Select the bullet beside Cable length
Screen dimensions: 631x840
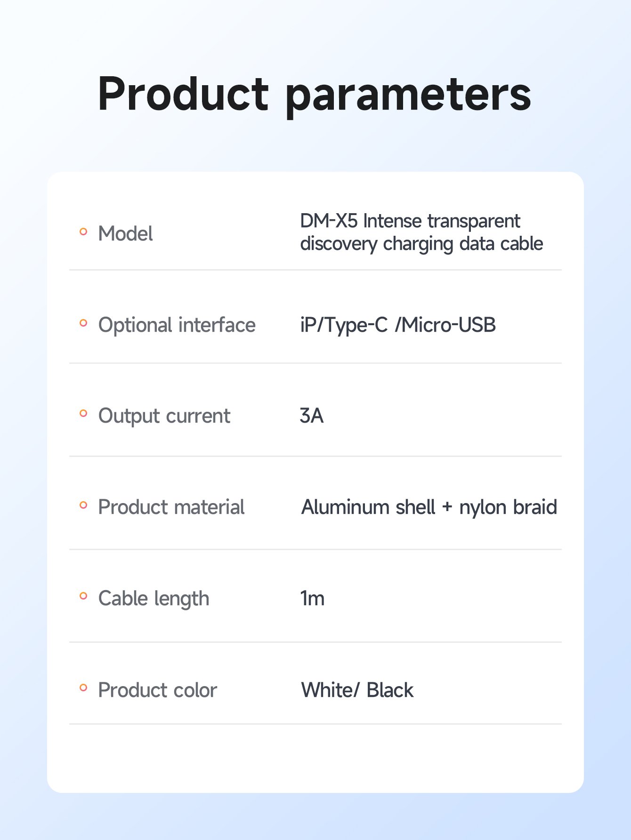tap(83, 596)
